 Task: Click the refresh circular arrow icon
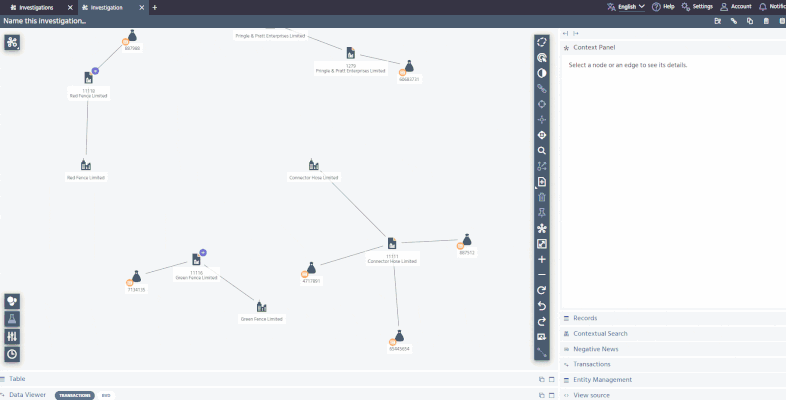click(541, 290)
